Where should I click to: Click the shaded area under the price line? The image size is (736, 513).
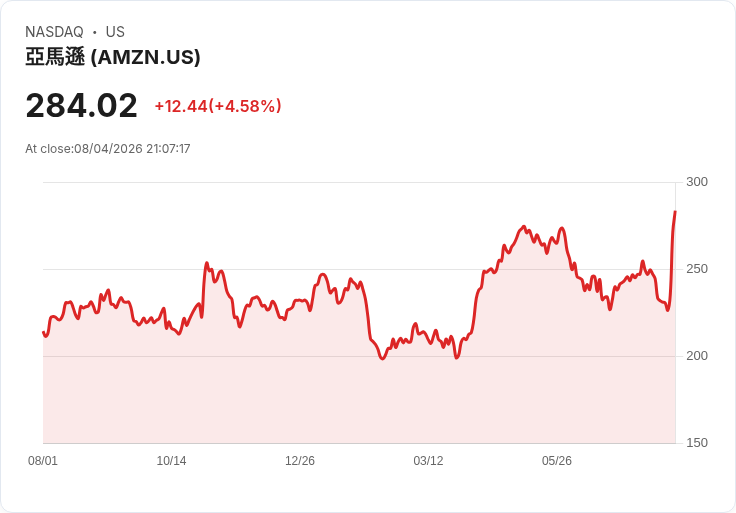359,399
